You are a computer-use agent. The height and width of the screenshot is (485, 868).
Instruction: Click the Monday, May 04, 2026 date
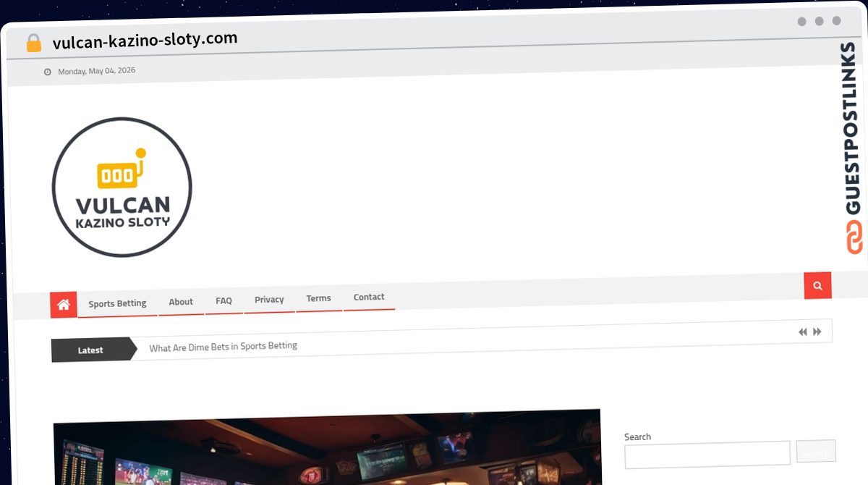(96, 71)
